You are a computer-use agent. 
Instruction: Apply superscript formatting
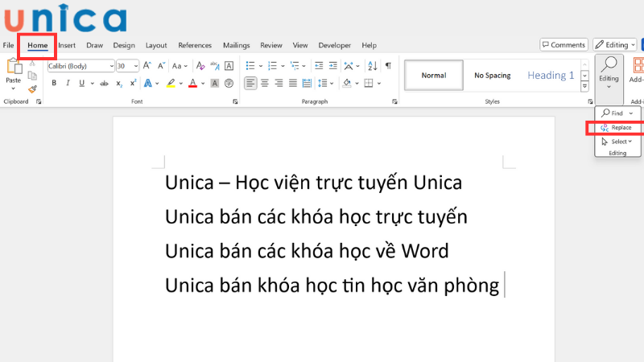tap(133, 84)
